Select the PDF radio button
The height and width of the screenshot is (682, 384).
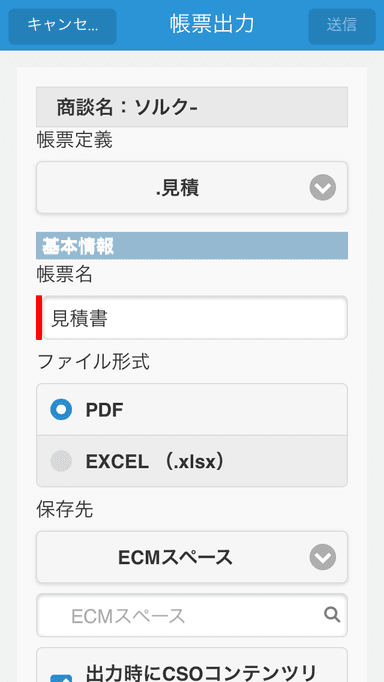click(x=61, y=410)
